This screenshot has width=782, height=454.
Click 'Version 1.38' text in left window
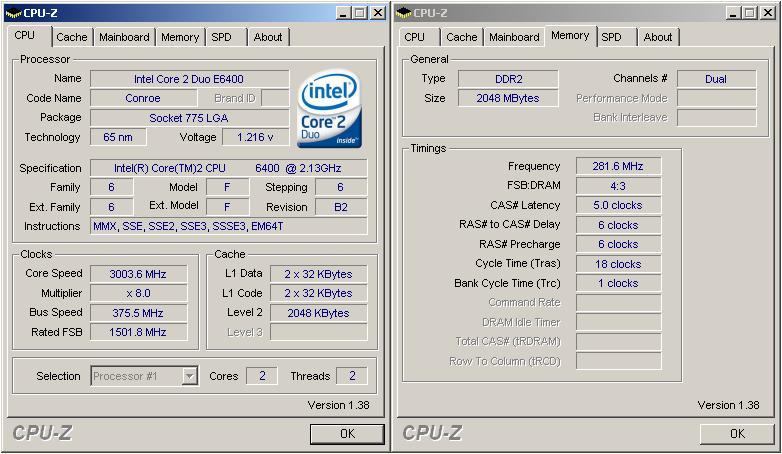(338, 405)
